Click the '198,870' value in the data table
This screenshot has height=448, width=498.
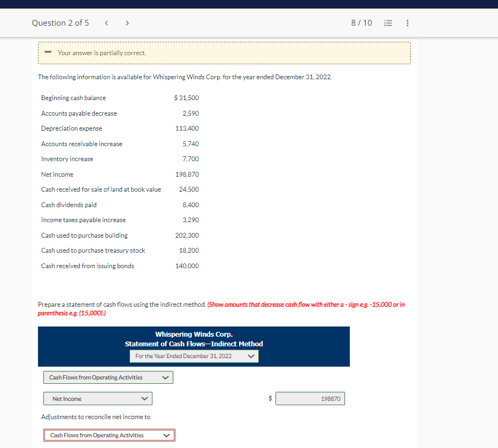point(187,174)
